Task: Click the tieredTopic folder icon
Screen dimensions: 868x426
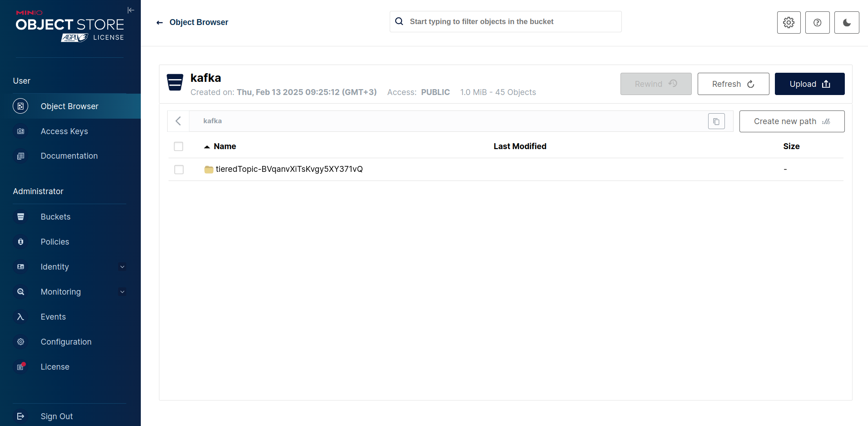Action: point(208,170)
